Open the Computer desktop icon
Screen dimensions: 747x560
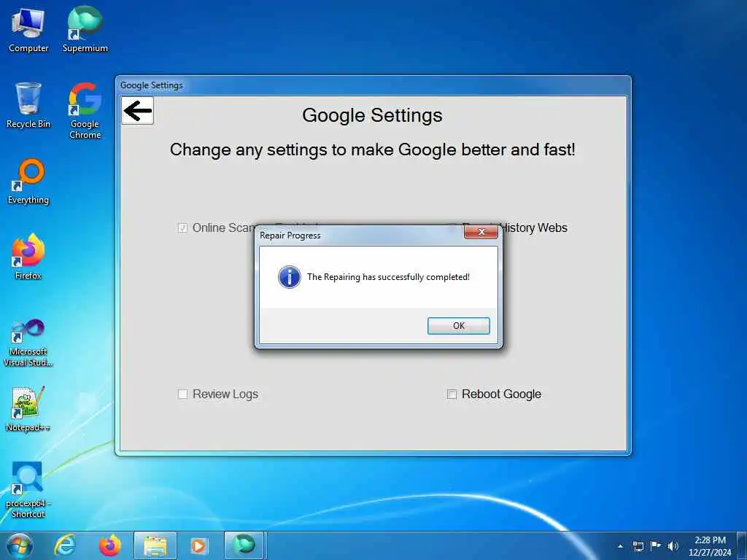(28, 29)
